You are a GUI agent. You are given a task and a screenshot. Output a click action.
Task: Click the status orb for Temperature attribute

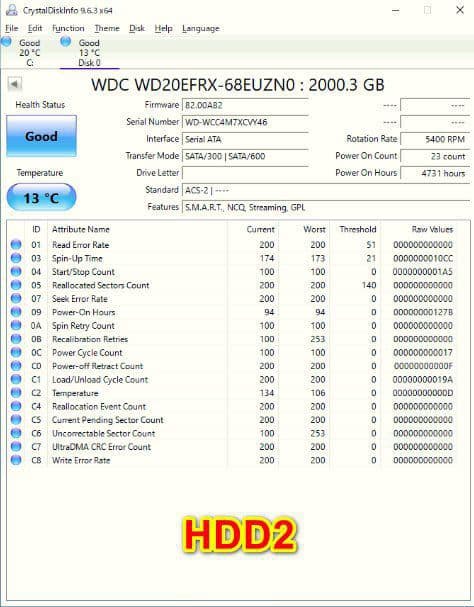click(16, 393)
